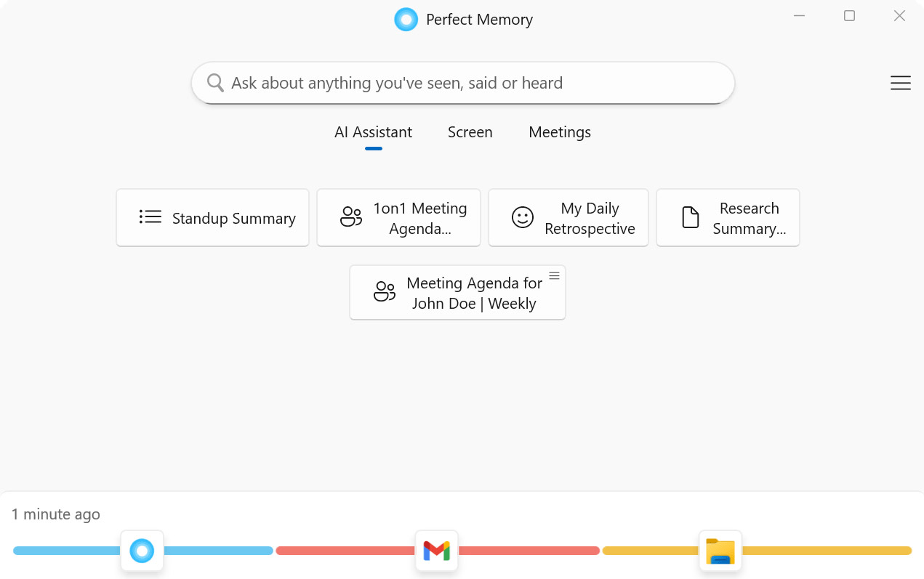924x579 pixels.
Task: Click the Standup Summary list icon
Action: point(149,216)
